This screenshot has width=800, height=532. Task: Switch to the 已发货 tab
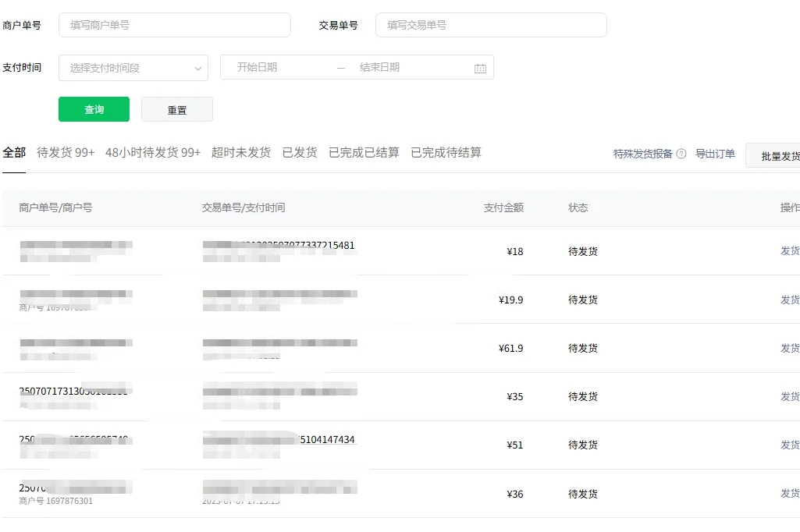click(300, 153)
